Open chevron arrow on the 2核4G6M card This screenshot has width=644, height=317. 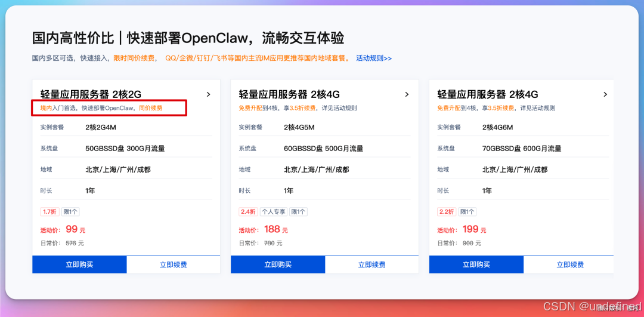605,94
